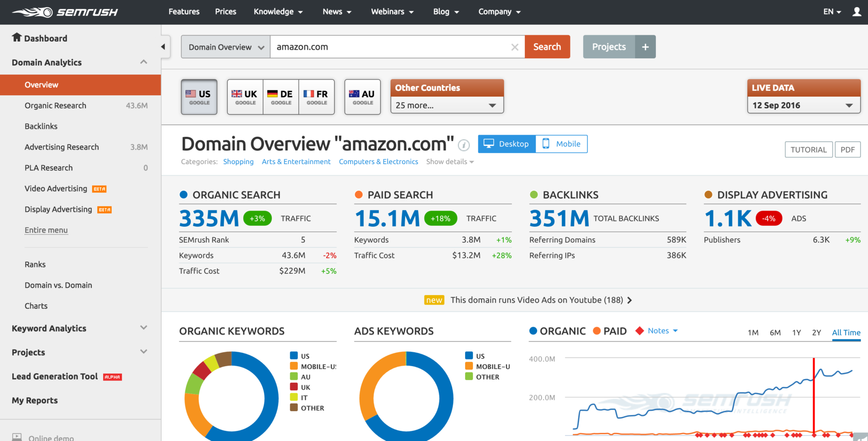Expand Show details for categories
868x441 pixels.
coord(450,162)
